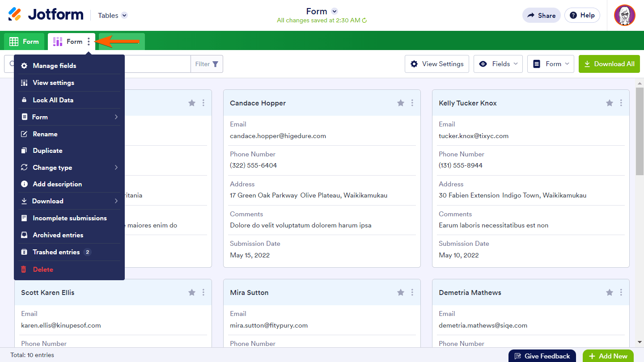The width and height of the screenshot is (644, 362).
Task: Click the Jotform logo
Action: pos(46,15)
